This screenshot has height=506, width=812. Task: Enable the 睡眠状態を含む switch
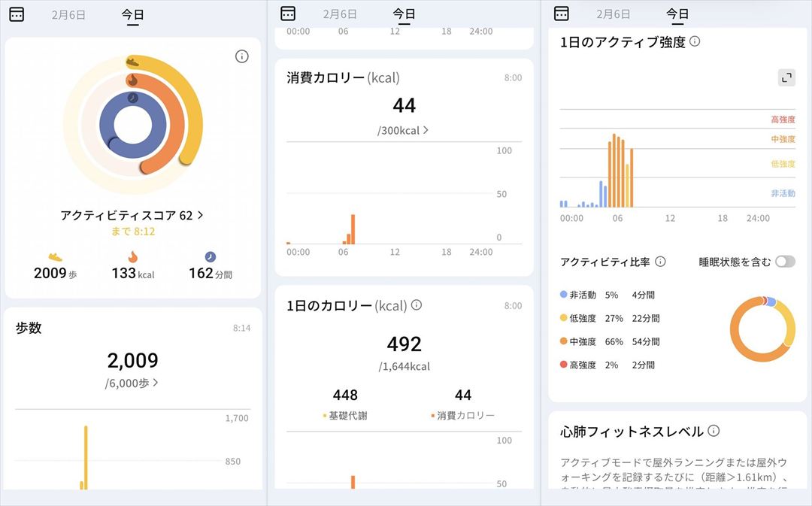coord(785,262)
